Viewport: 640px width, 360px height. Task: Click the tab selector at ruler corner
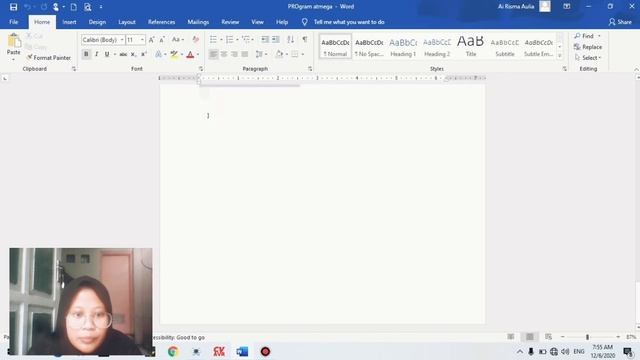tap(5, 78)
